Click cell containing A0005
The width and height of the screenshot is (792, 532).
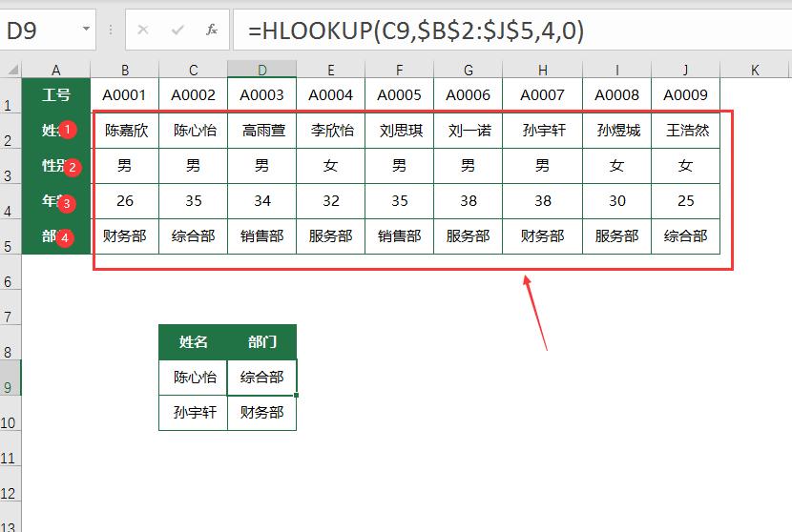click(x=400, y=95)
